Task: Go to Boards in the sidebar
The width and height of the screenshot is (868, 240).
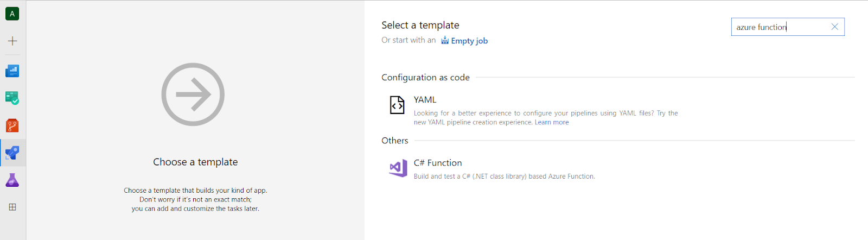Action: [12, 98]
